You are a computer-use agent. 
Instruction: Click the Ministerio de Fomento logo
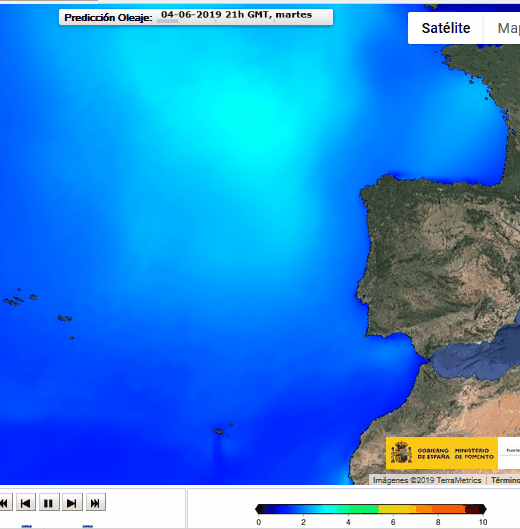point(474,453)
